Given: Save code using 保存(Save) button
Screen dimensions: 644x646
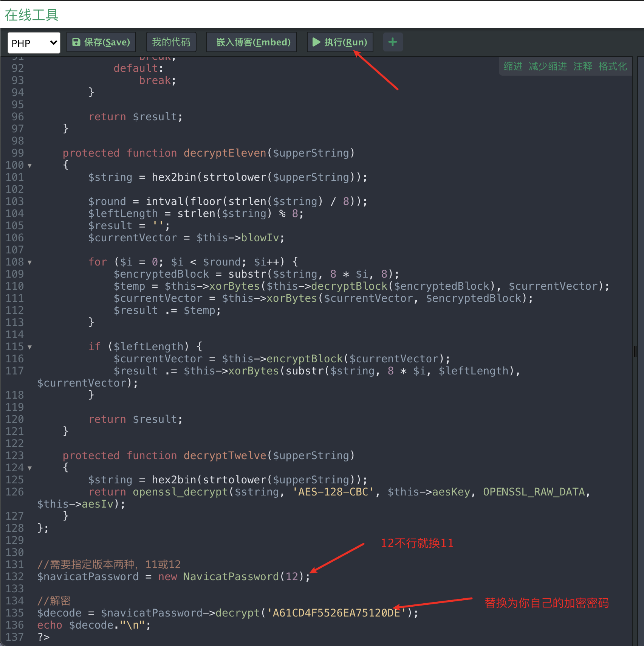Looking at the screenshot, I should pos(101,42).
